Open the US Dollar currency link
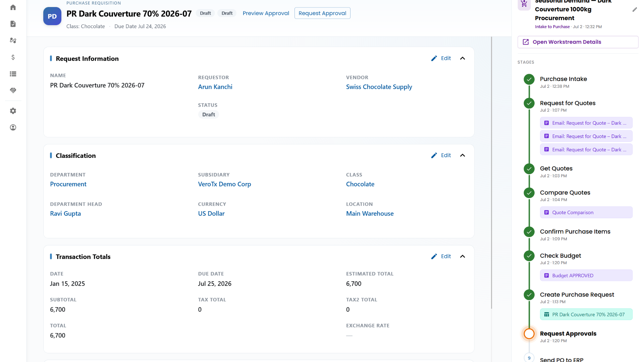Screen dimensions: 644x362 click(x=211, y=214)
